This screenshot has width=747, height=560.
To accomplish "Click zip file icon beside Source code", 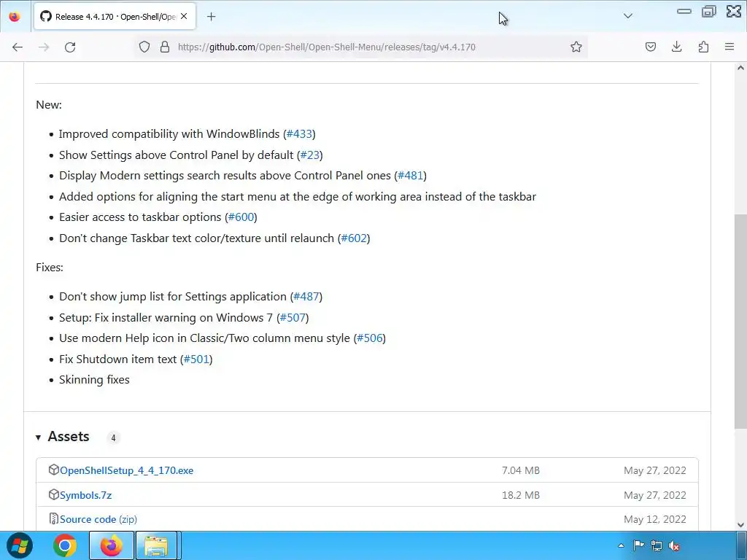I will tap(54, 518).
